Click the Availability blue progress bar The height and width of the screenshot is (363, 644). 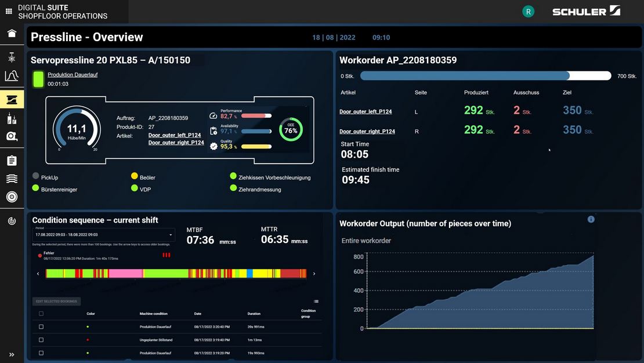click(256, 132)
